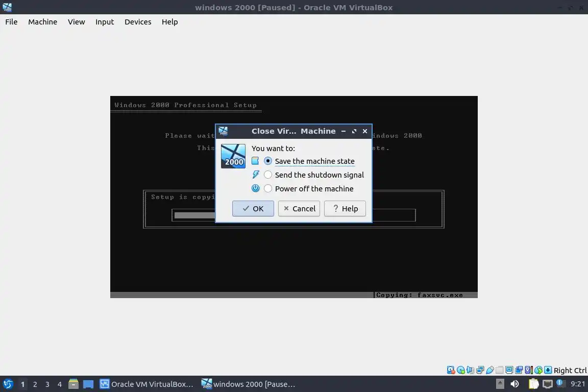Open the Help menu in the menu bar
Image resolution: width=588 pixels, height=392 pixels.
pyautogui.click(x=170, y=22)
